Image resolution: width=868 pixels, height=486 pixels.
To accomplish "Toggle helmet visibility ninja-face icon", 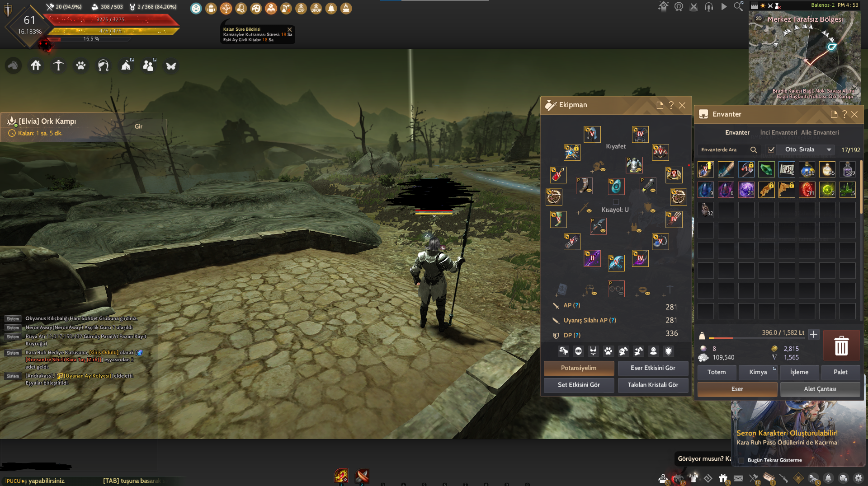I will tap(578, 351).
